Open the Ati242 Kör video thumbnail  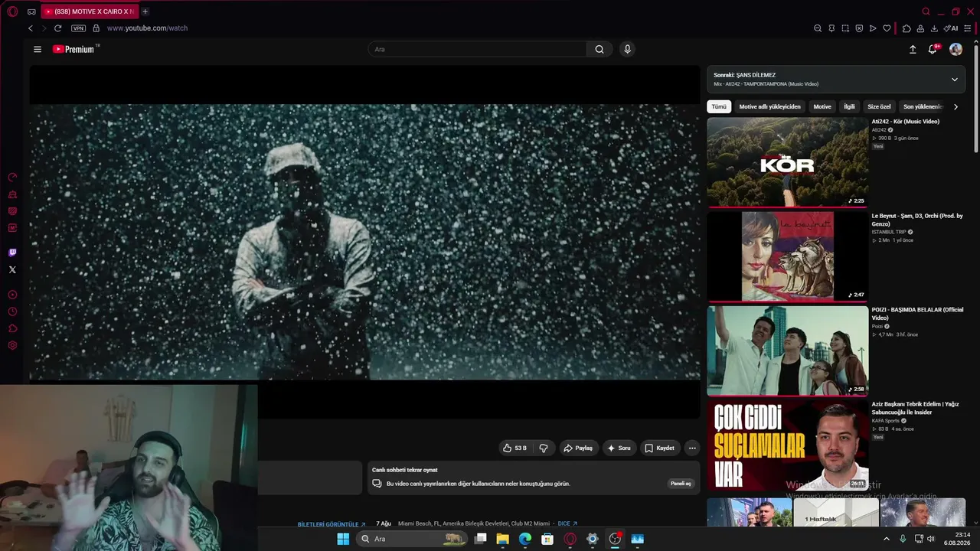tap(788, 162)
